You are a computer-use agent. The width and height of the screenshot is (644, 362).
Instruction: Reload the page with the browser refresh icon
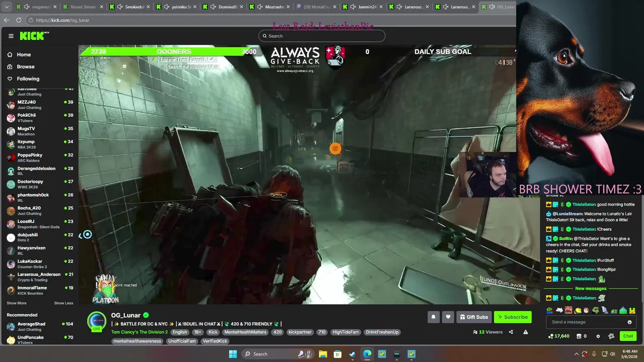coord(19,20)
